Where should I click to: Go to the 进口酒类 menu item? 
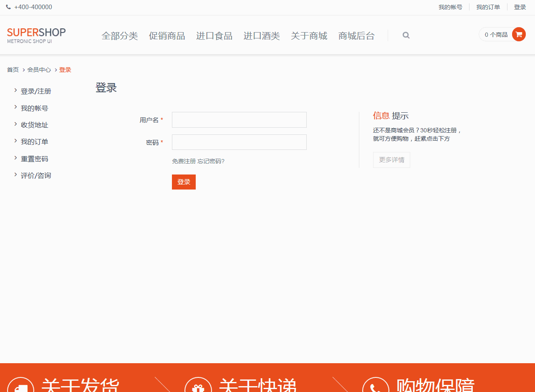pos(262,36)
